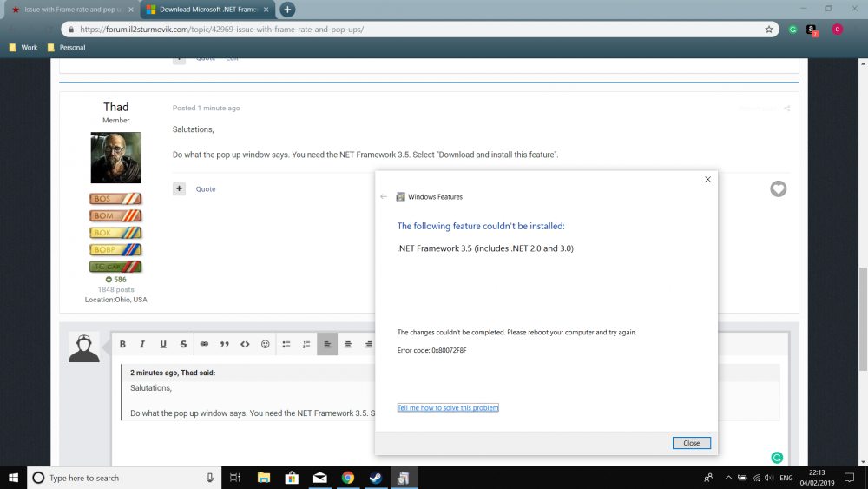Open the Grammarly extension icon in Chrome toolbar
868x489 pixels.
click(x=792, y=30)
